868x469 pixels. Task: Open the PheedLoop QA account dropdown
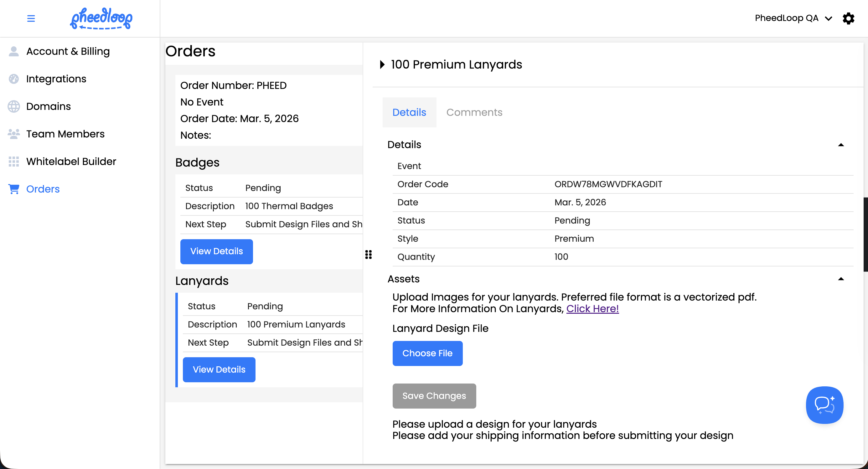(x=793, y=18)
